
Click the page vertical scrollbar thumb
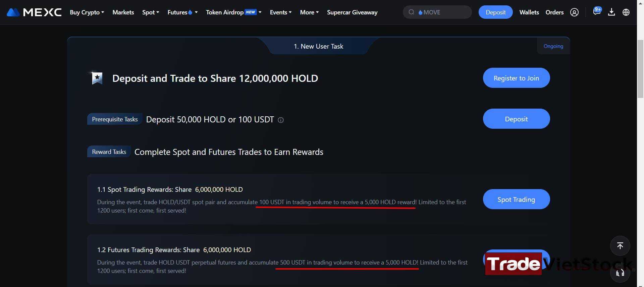(640, 69)
